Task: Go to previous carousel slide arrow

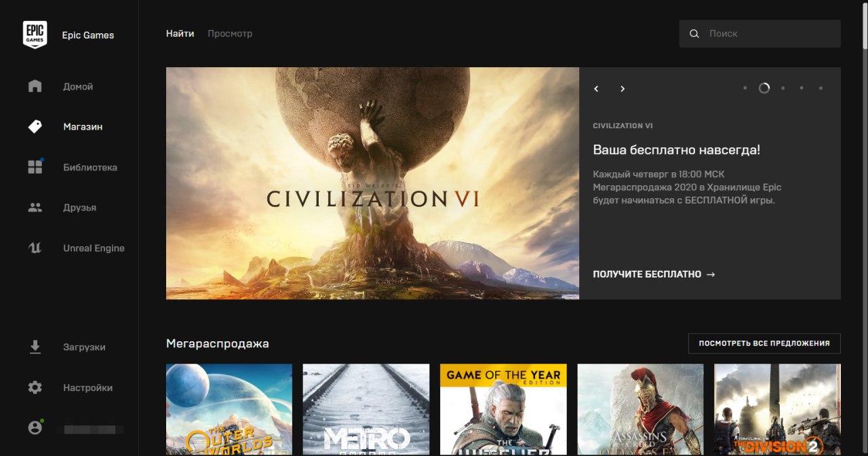Action: (x=596, y=89)
